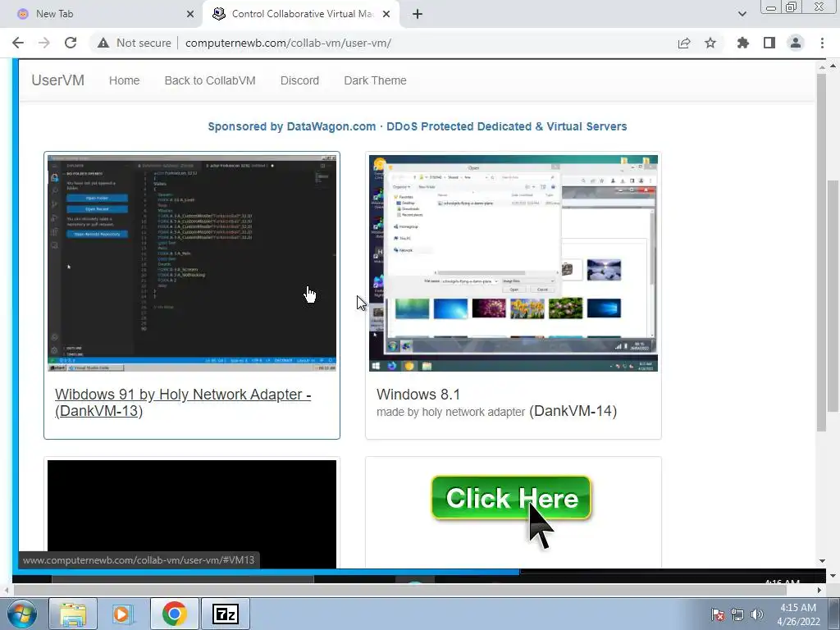This screenshot has width=840, height=630.
Task: Open the DataWagon.com sponsor link
Action: click(418, 126)
